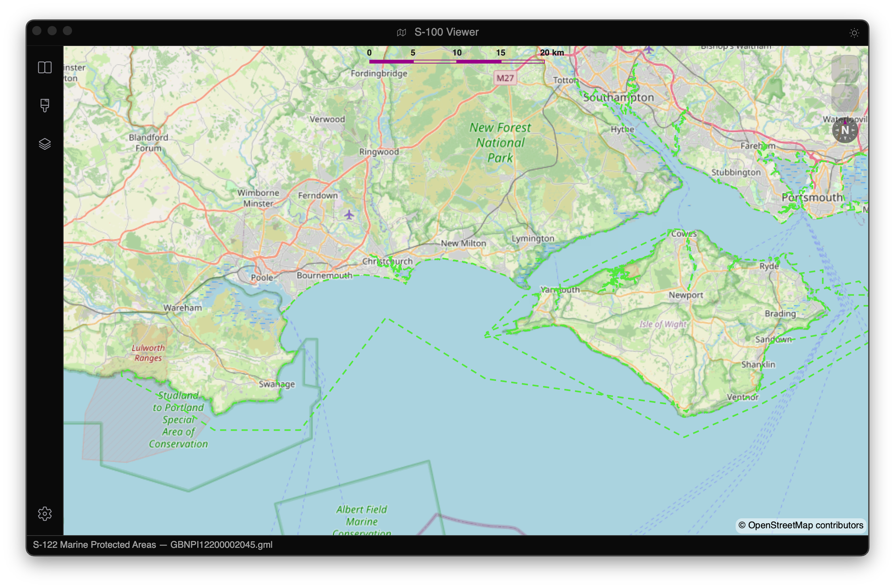Click the Christchurch town label
895x588 pixels.
coord(388,261)
